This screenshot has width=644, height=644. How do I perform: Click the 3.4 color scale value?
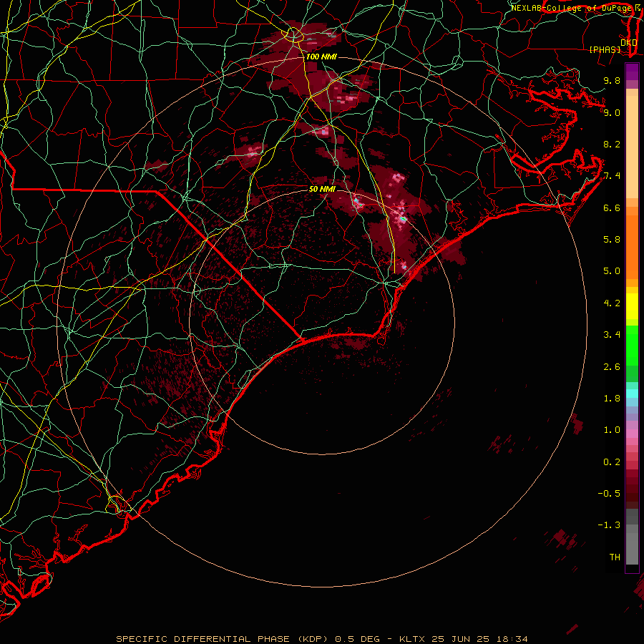[612, 335]
